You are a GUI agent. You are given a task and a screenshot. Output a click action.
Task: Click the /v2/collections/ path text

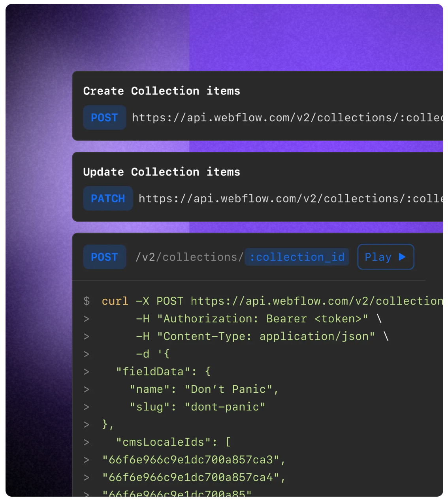(x=189, y=257)
